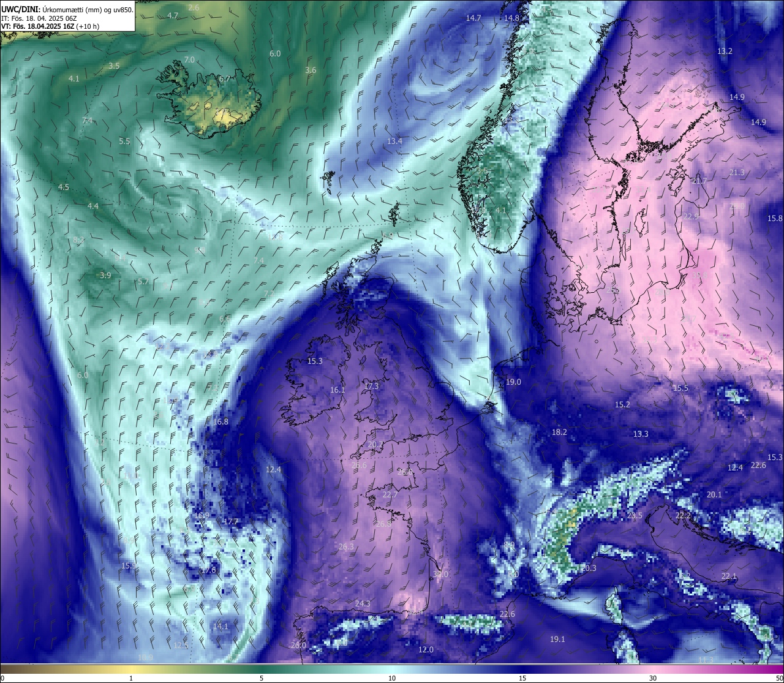The height and width of the screenshot is (683, 784).
Task: Click the 20.1 value label
Action: click(714, 494)
